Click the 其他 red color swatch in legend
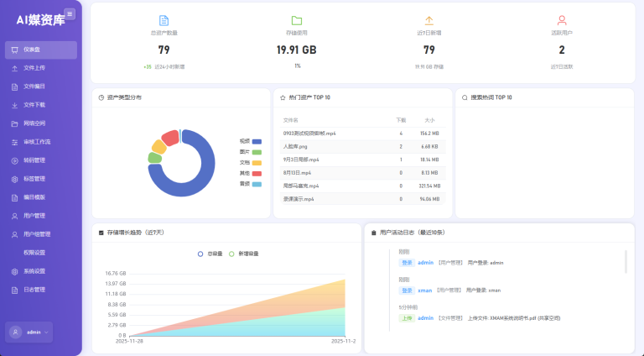Image resolution: width=644 pixels, height=356 pixels. [x=257, y=173]
